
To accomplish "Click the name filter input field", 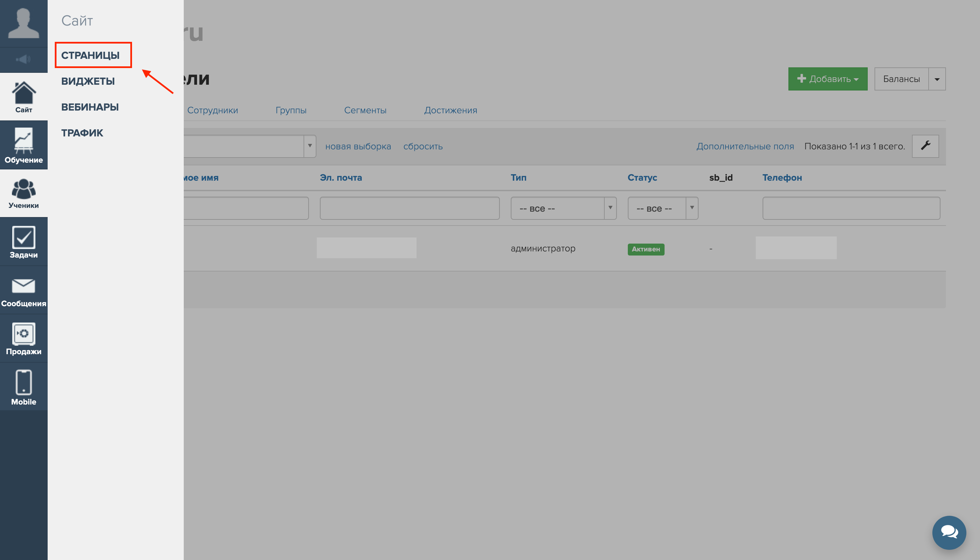I will [x=246, y=209].
